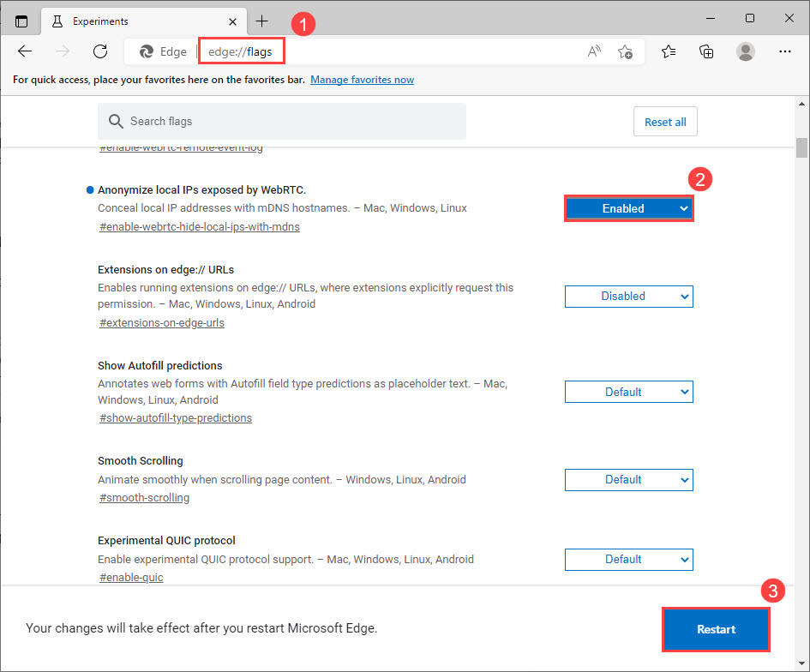810x672 pixels.
Task: Click the forward navigation arrow
Action: tap(63, 51)
